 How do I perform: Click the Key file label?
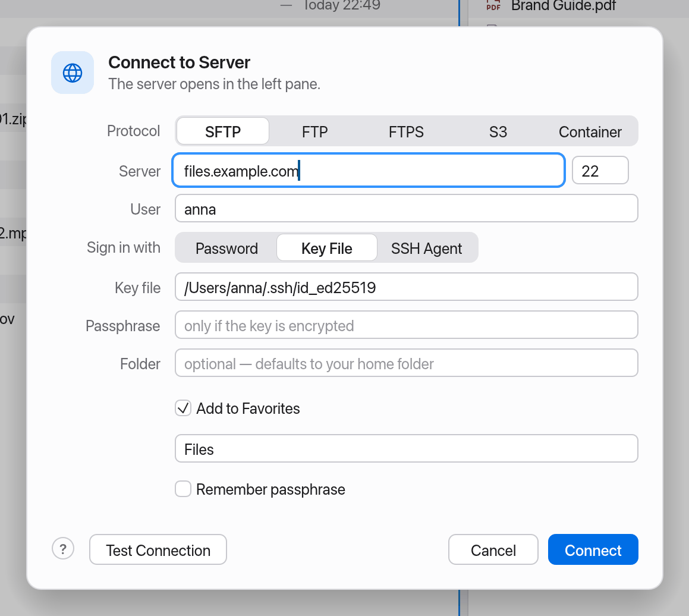click(137, 288)
